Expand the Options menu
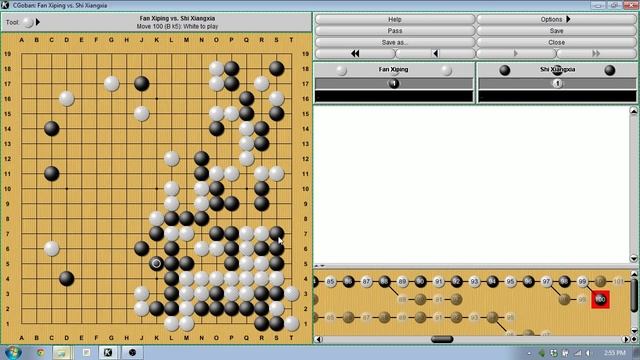The height and width of the screenshot is (360, 640). tap(556, 19)
